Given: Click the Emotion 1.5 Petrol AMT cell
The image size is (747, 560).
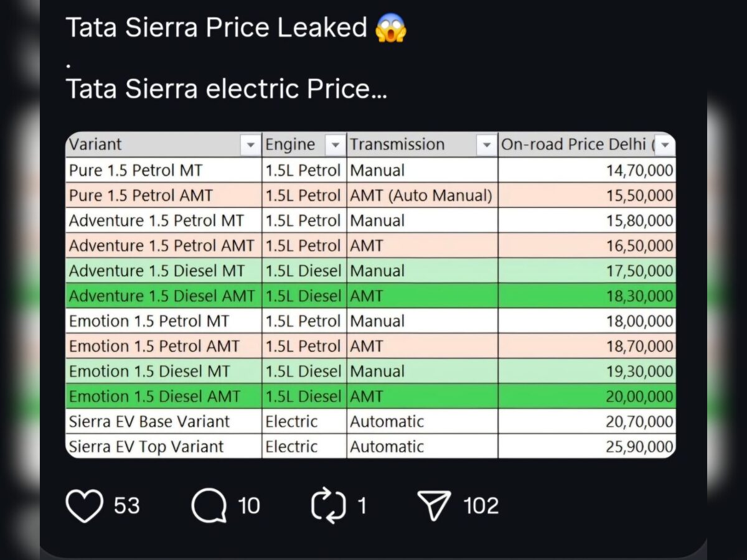Looking at the screenshot, I should (x=163, y=346).
